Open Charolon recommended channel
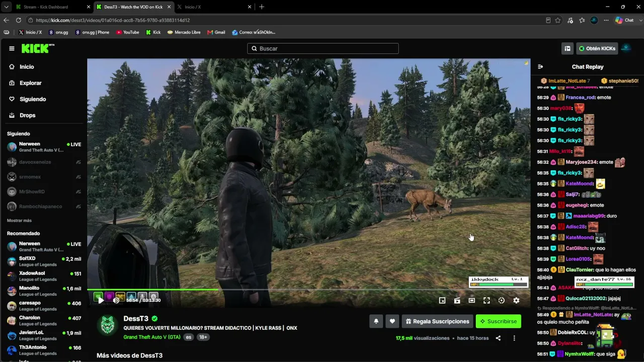The image size is (644, 362). [44, 321]
